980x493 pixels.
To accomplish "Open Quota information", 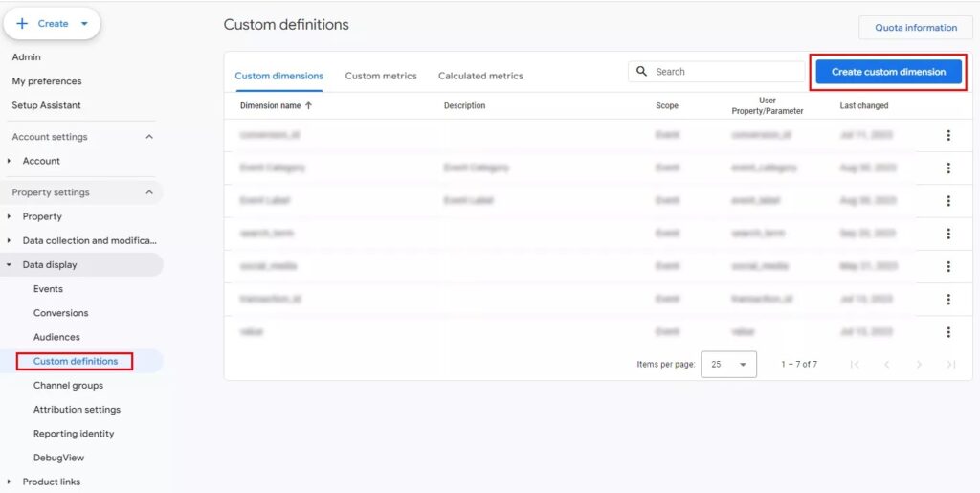I will tap(915, 28).
